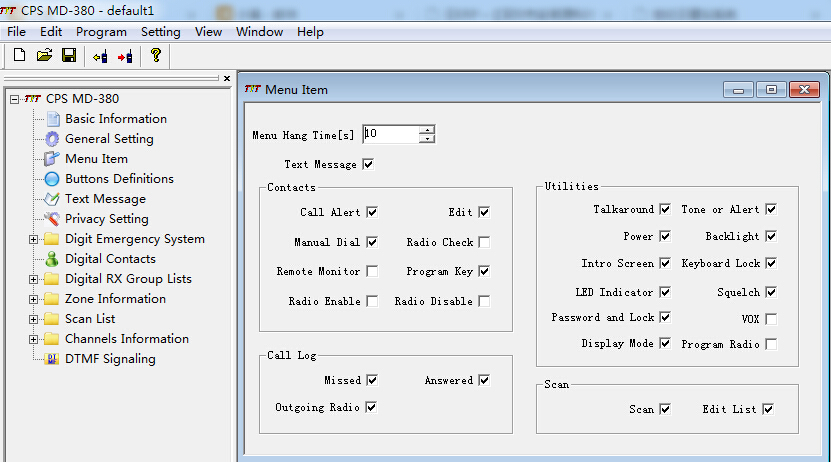Select Basic Information in the tree
Viewport: 831px width, 462px height.
(116, 119)
